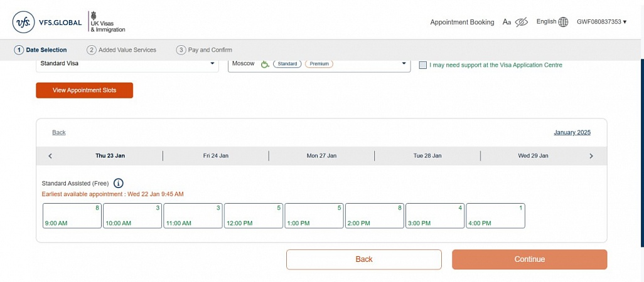Open the GWF080837353 account dropdown
The width and height of the screenshot is (644, 282).
point(601,22)
